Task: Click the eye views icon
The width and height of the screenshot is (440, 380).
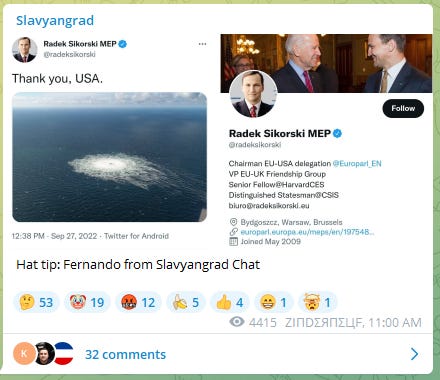Action: click(237, 322)
